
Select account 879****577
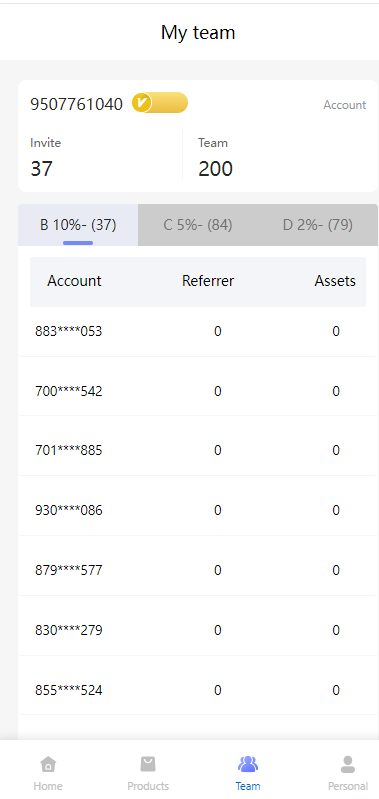(69, 570)
